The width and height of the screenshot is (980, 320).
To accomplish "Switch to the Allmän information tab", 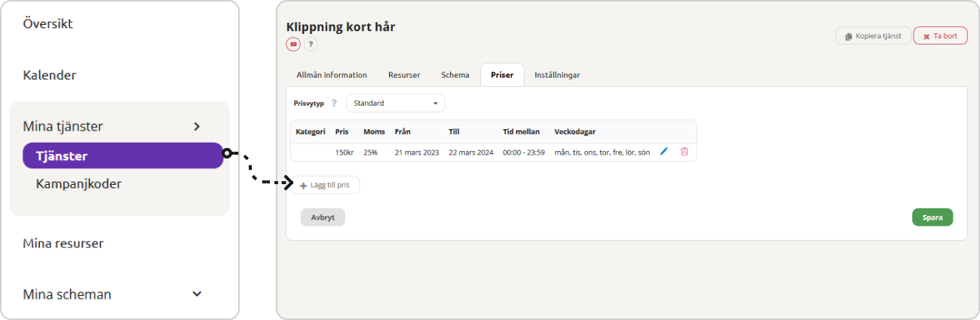I will 332,75.
